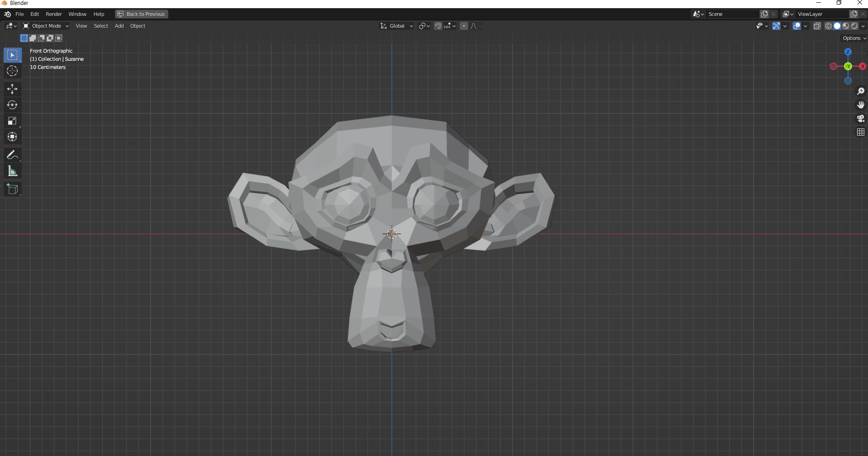Open the Window menu
This screenshot has height=456, width=868.
[77, 14]
